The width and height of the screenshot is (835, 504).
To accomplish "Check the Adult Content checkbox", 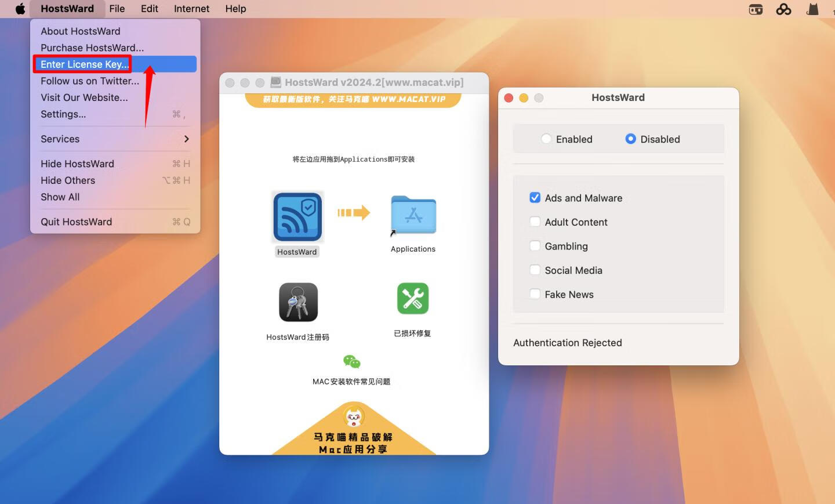I will 535,222.
